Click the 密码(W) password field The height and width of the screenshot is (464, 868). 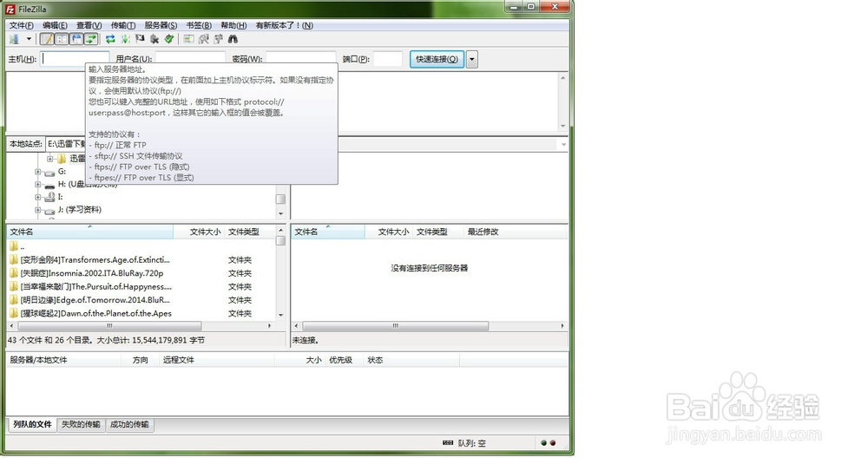[301, 59]
